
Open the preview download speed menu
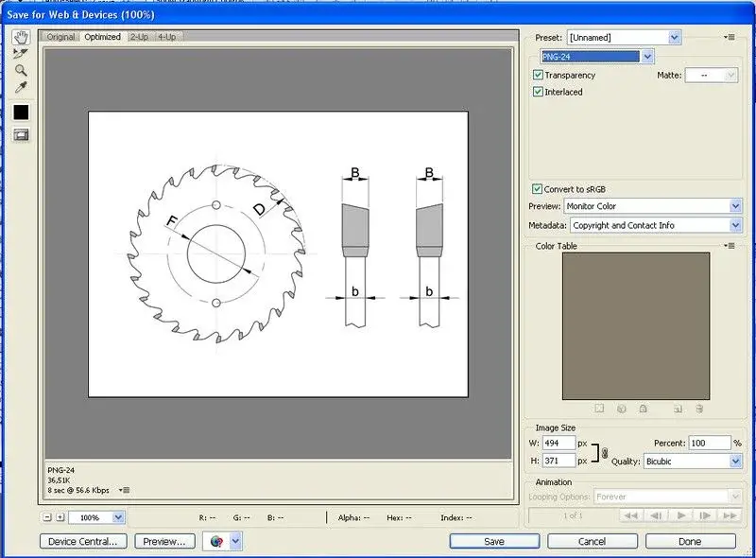(125, 490)
